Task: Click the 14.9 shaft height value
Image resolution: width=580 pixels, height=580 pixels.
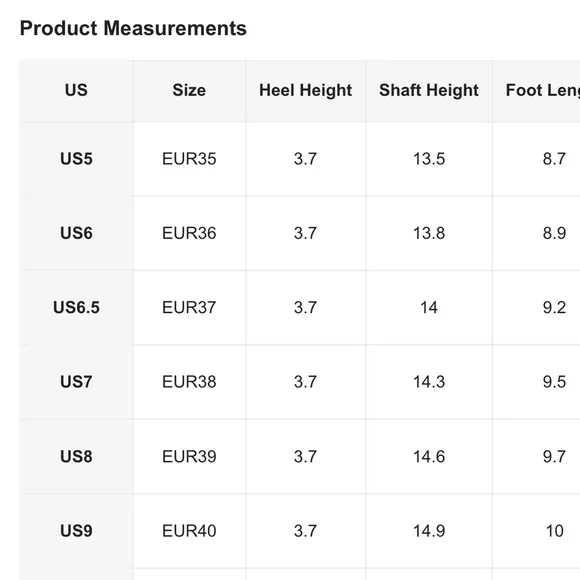Action: coord(429,531)
